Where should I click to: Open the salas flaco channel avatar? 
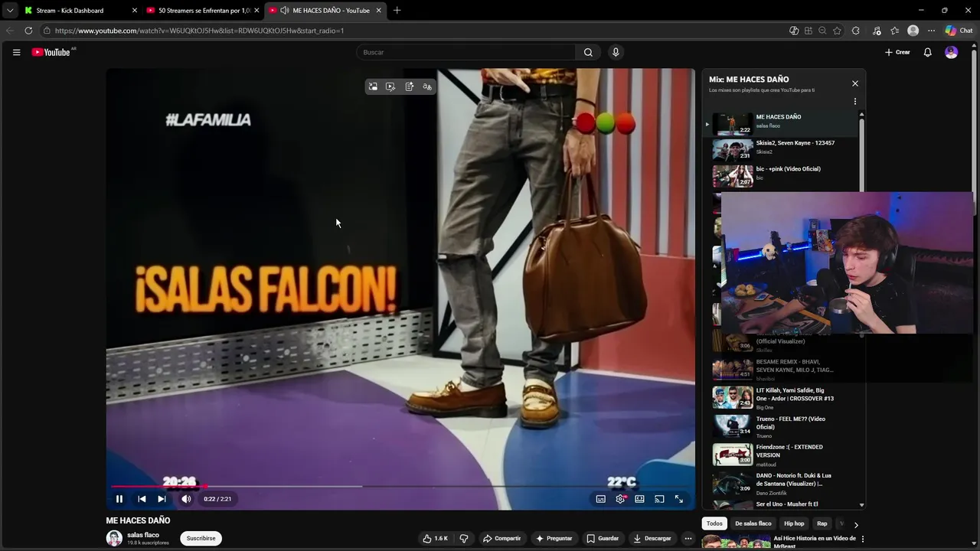tap(114, 538)
